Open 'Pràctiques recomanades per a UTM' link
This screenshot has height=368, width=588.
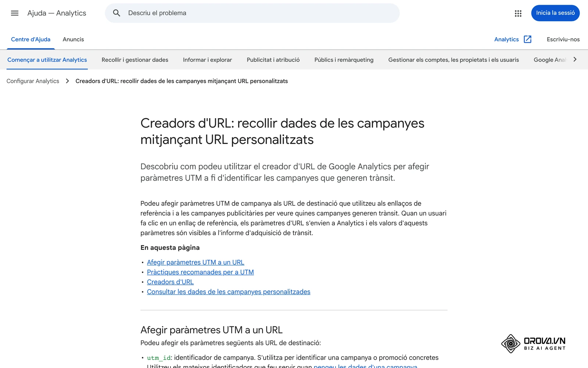point(200,272)
